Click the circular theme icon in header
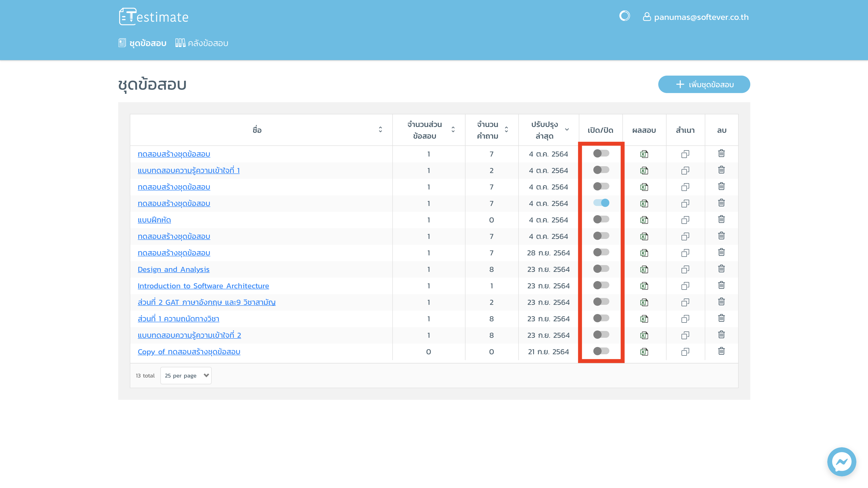This screenshot has width=868, height=488. click(x=624, y=16)
